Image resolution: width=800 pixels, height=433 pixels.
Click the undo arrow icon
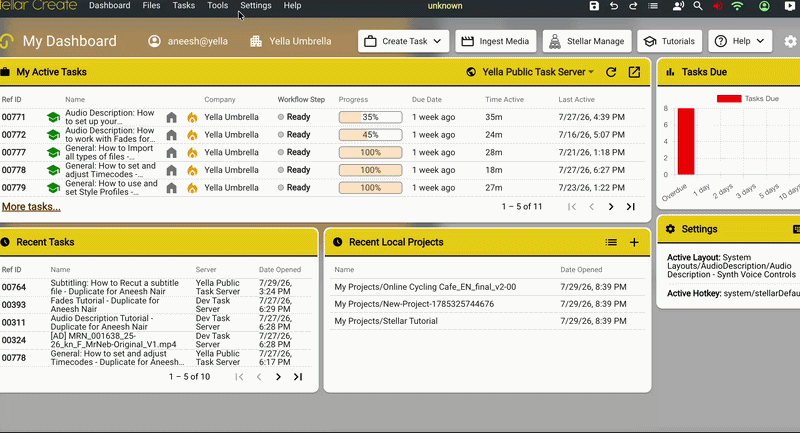click(x=614, y=6)
